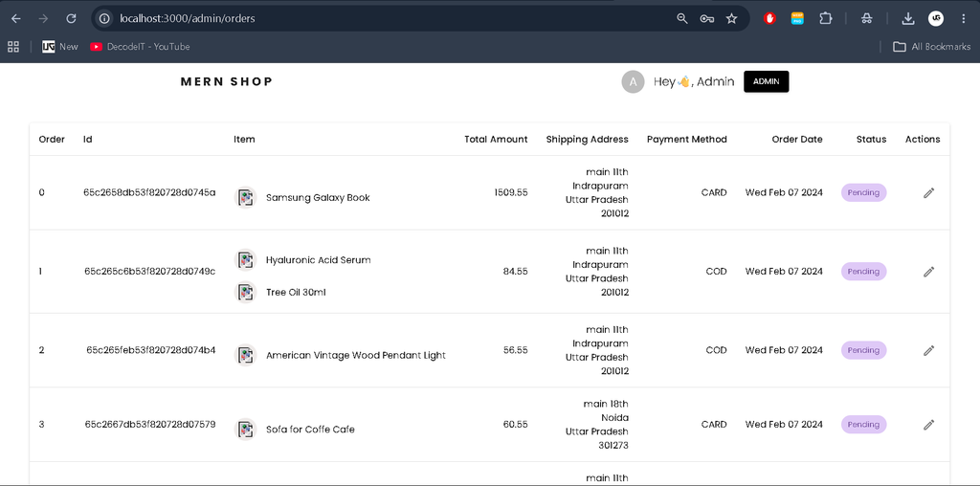The image size is (980, 486).
Task: Edit the Samsung Galaxy Book order with pencil
Action: (x=928, y=193)
